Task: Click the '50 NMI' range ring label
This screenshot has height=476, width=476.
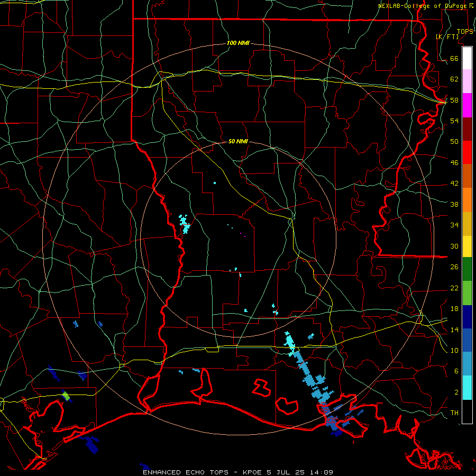Action: tap(238, 141)
